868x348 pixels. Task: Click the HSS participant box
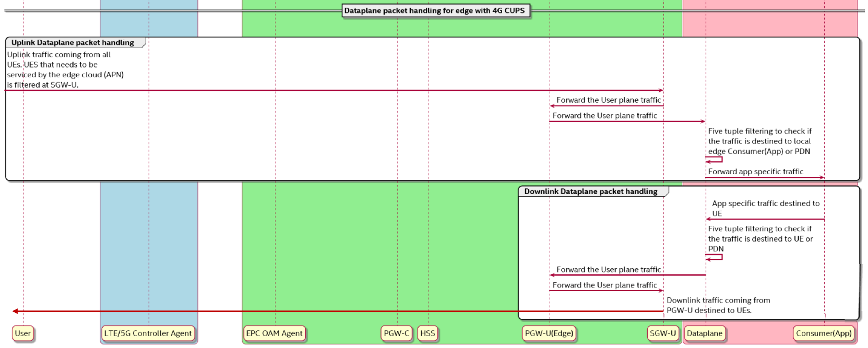point(428,333)
